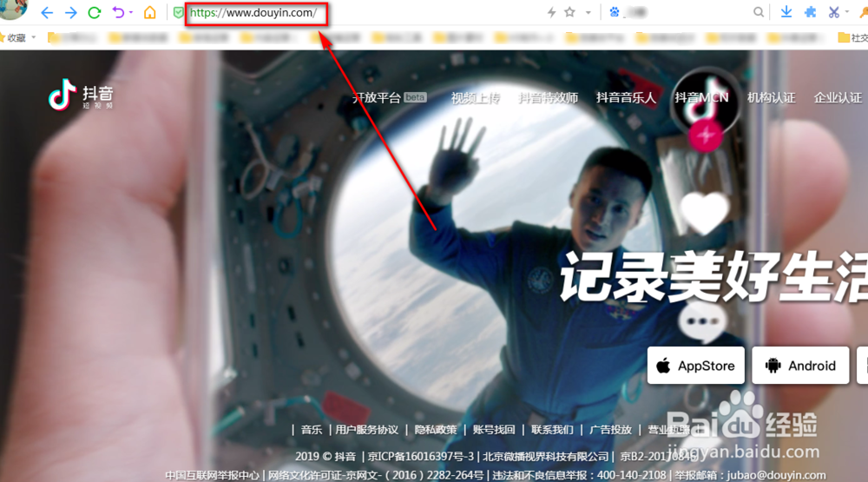Open the 广告投放 footer link
Image resolution: width=868 pixels, height=482 pixels.
click(610, 430)
